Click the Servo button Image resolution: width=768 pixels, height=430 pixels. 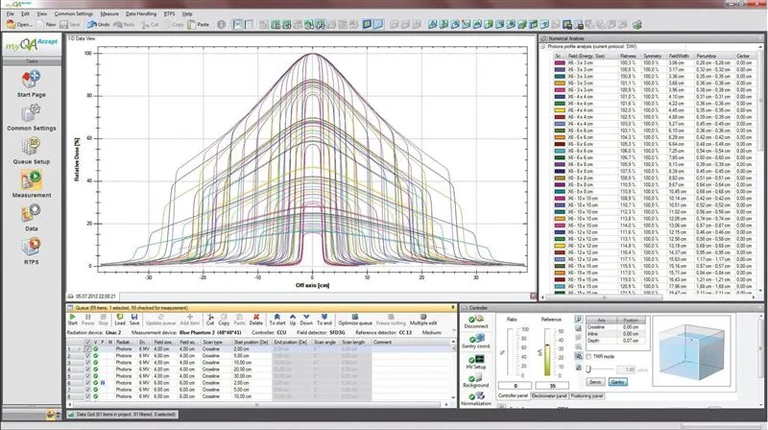595,382
